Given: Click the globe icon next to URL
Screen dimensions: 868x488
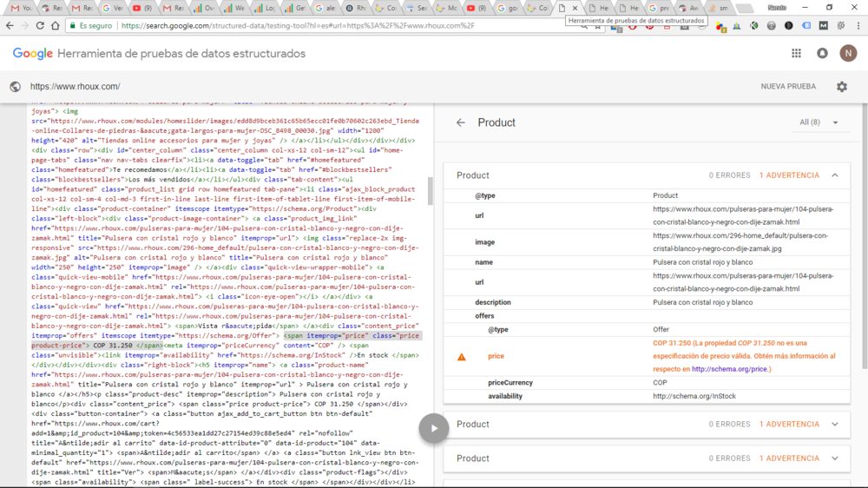Looking at the screenshot, I should (x=15, y=87).
